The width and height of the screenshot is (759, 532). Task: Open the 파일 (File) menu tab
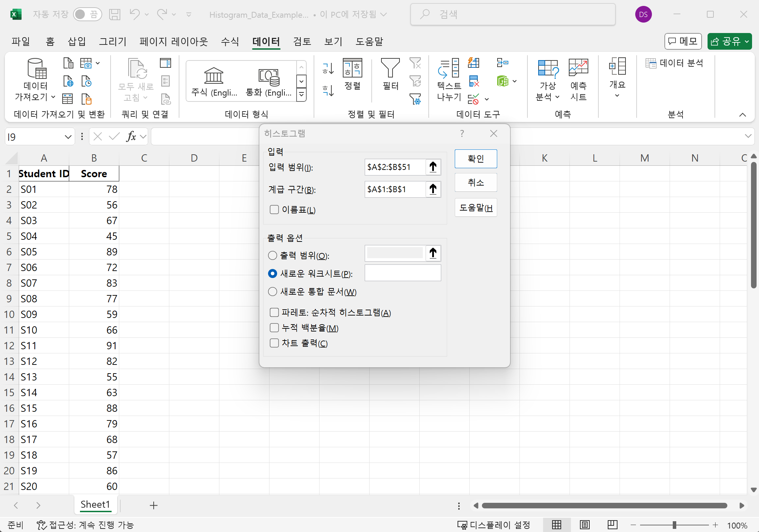click(x=21, y=41)
